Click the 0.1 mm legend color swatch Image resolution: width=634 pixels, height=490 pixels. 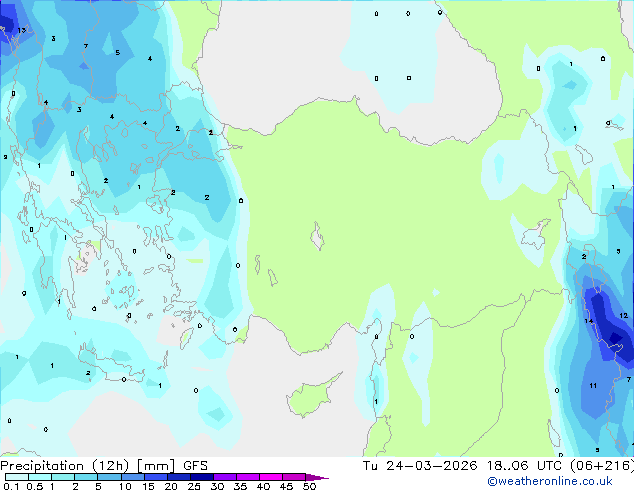coord(17,477)
